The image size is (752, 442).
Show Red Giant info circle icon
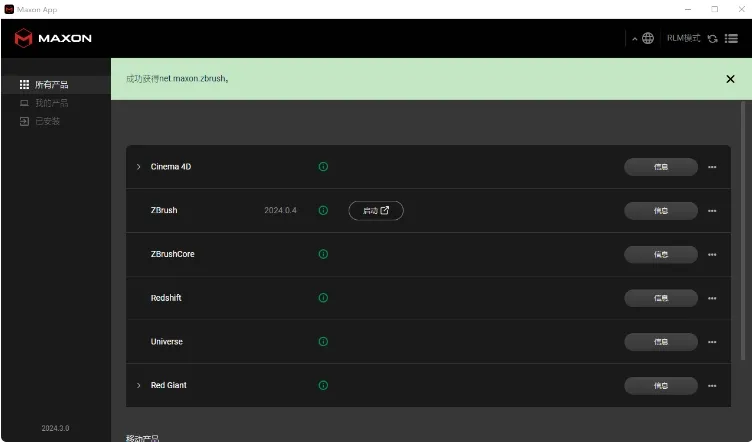(x=323, y=385)
